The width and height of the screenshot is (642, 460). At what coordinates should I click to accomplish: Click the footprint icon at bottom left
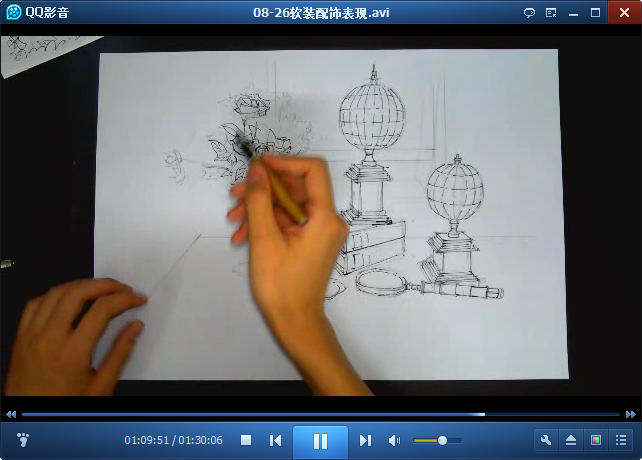point(24,439)
